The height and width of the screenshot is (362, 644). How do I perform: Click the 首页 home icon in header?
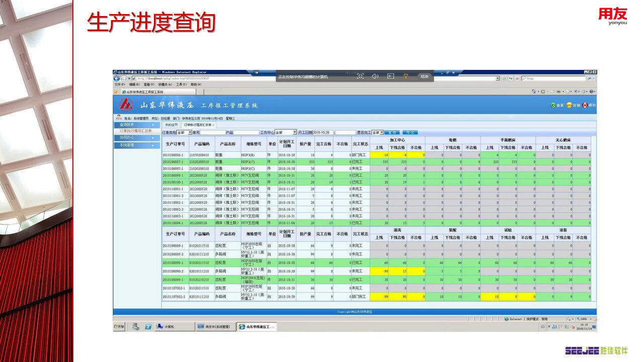553,105
